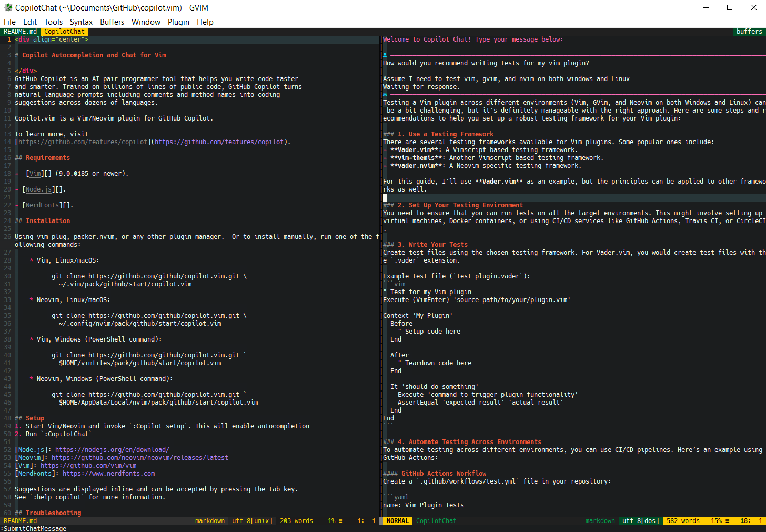Click the '## Setup' heading
Viewport: 766px width, 532px height.
point(29,418)
